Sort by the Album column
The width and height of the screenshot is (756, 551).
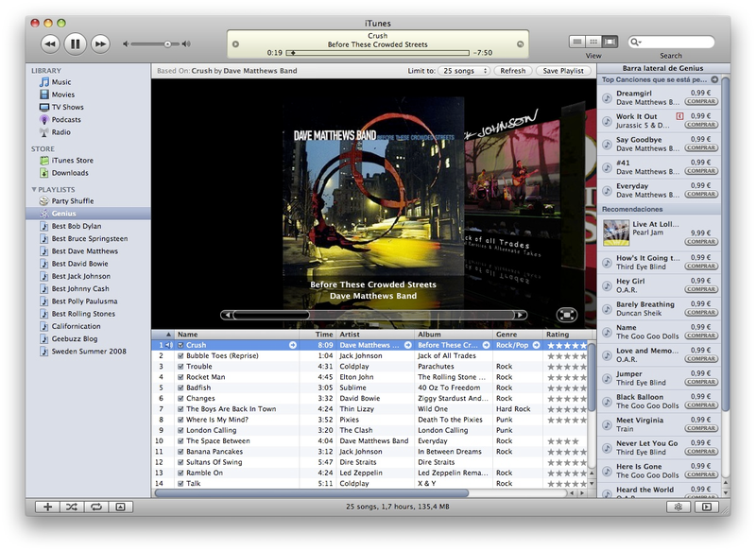click(x=454, y=335)
